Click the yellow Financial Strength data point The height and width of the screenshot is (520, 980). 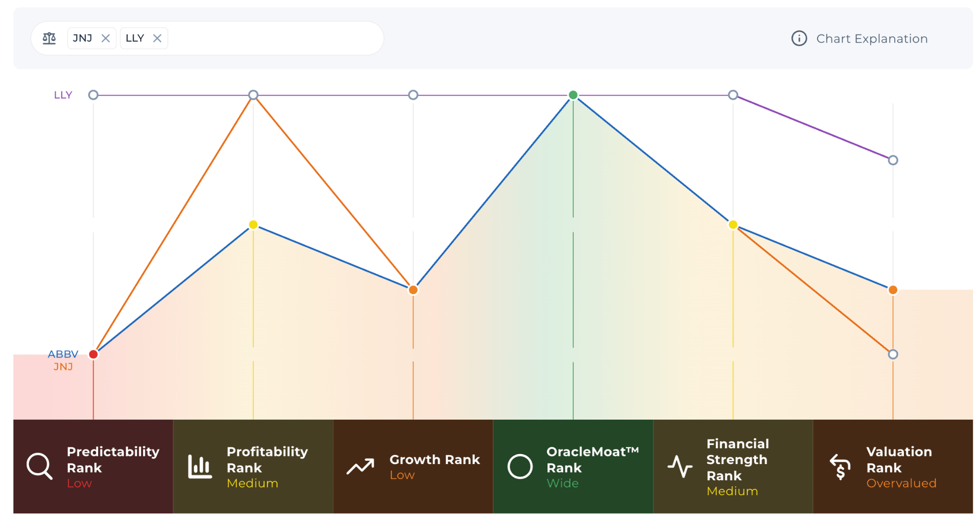tap(733, 225)
